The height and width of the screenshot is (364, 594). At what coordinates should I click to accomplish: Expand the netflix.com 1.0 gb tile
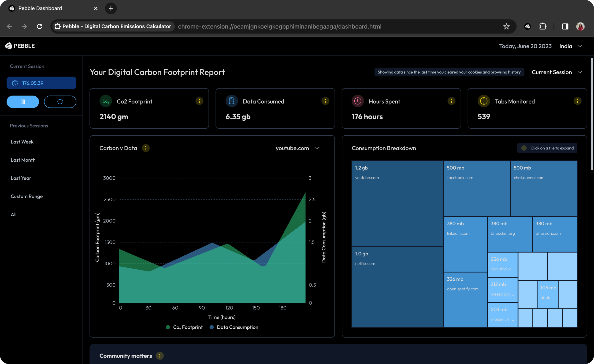tap(397, 287)
